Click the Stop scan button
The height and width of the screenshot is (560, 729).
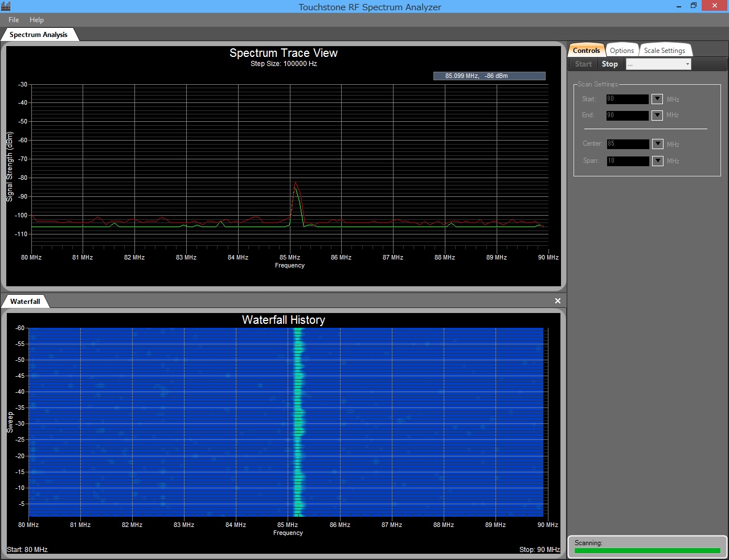(609, 64)
